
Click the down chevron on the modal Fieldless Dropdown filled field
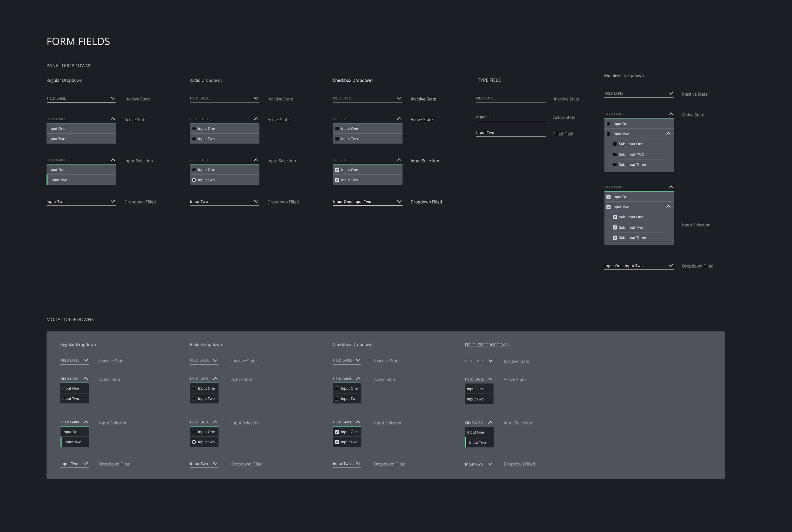coord(490,464)
